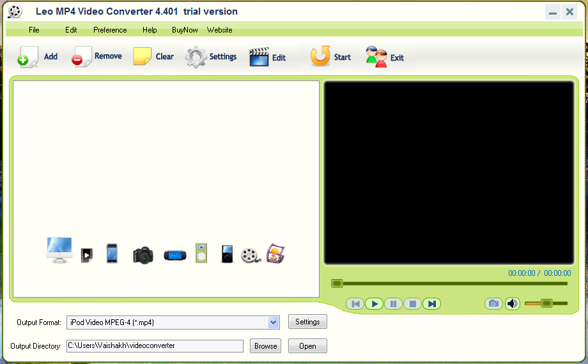Screen dimensions: 588x364
Task: Click the Exit toolbar icon
Action: pos(376,57)
